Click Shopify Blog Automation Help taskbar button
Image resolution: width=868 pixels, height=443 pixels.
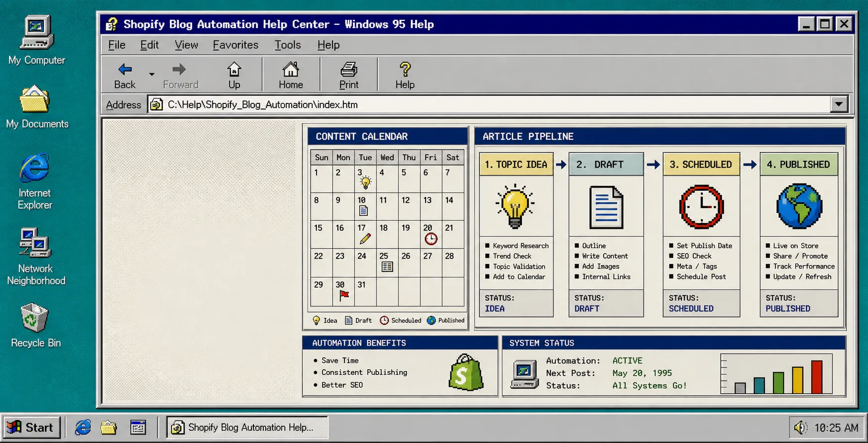point(247,427)
